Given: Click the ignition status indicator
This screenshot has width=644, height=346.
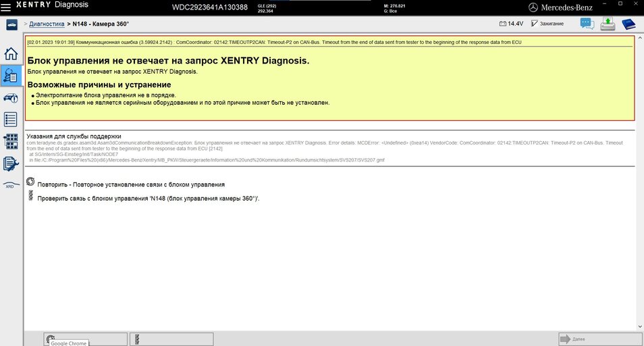Looking at the screenshot, I should point(547,24).
